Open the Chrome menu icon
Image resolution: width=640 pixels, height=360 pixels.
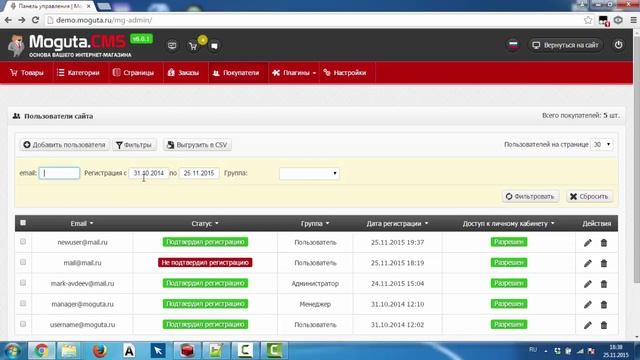(633, 20)
